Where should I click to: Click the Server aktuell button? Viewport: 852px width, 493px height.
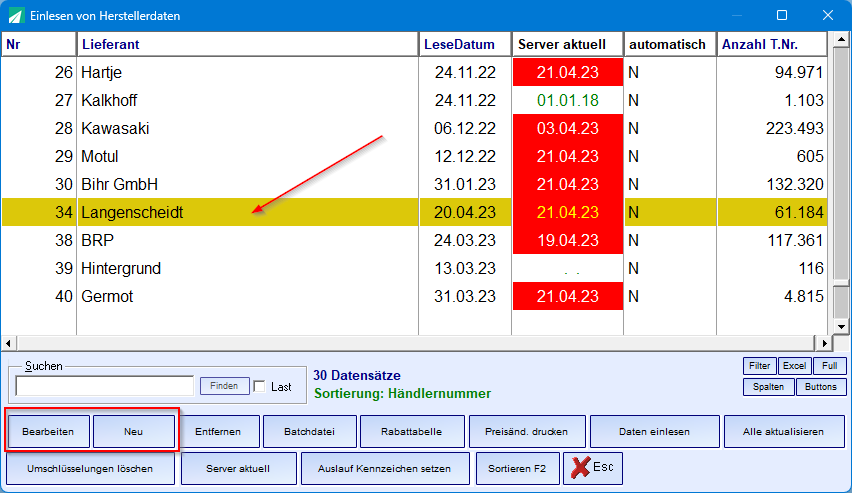(x=239, y=469)
